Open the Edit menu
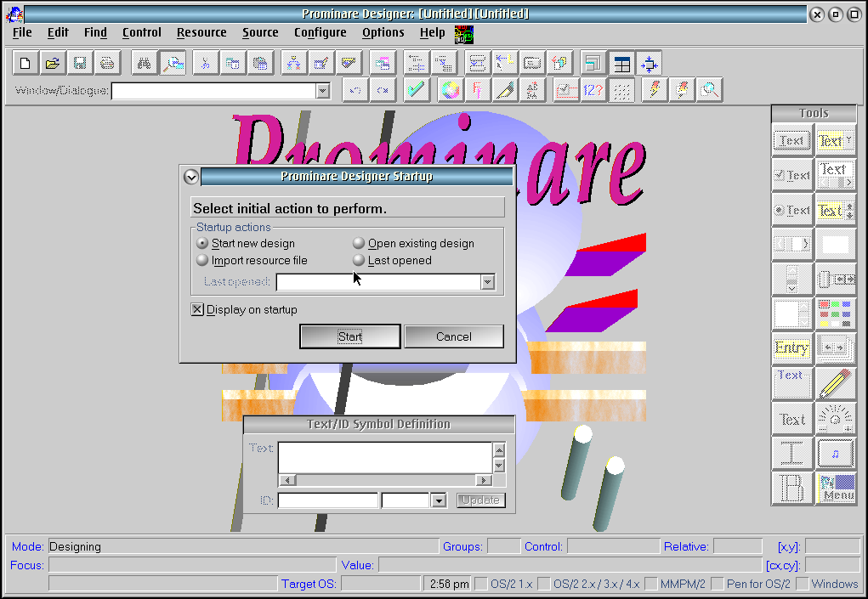Viewport: 868px width, 599px height. pos(58,32)
